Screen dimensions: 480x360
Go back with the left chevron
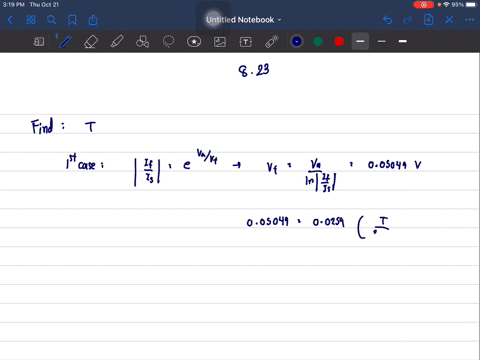pyautogui.click(x=10, y=20)
